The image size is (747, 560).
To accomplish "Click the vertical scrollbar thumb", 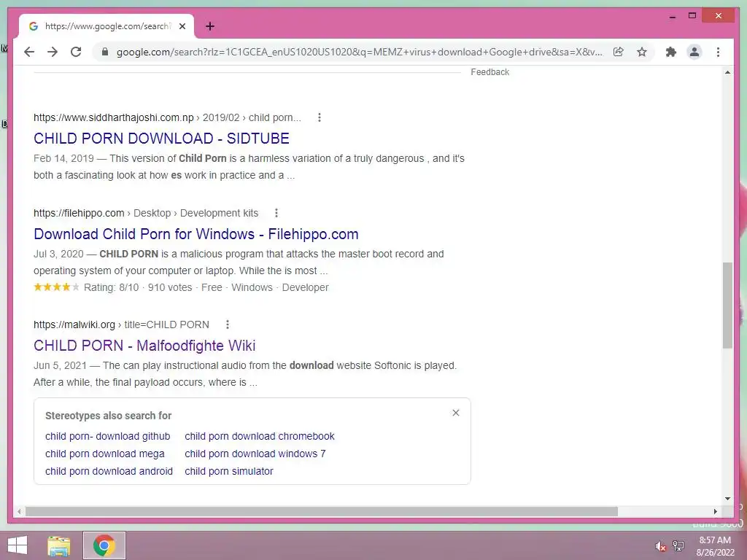I will (x=727, y=306).
